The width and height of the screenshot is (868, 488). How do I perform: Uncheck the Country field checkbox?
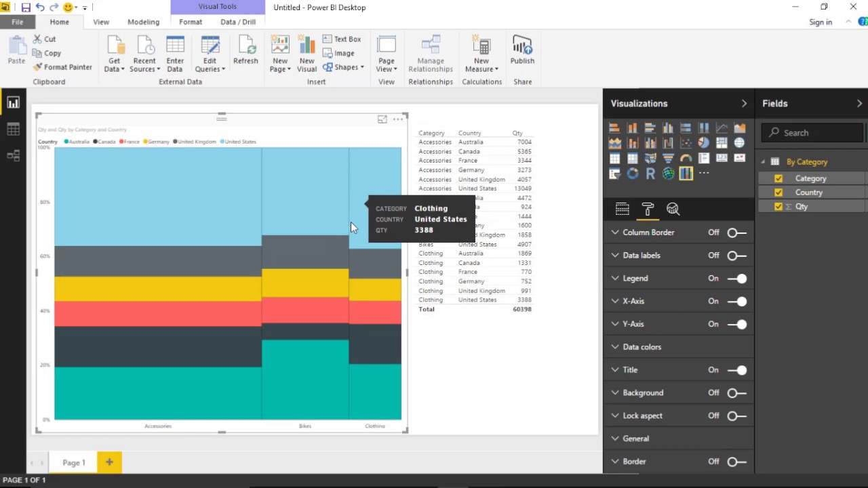[778, 192]
